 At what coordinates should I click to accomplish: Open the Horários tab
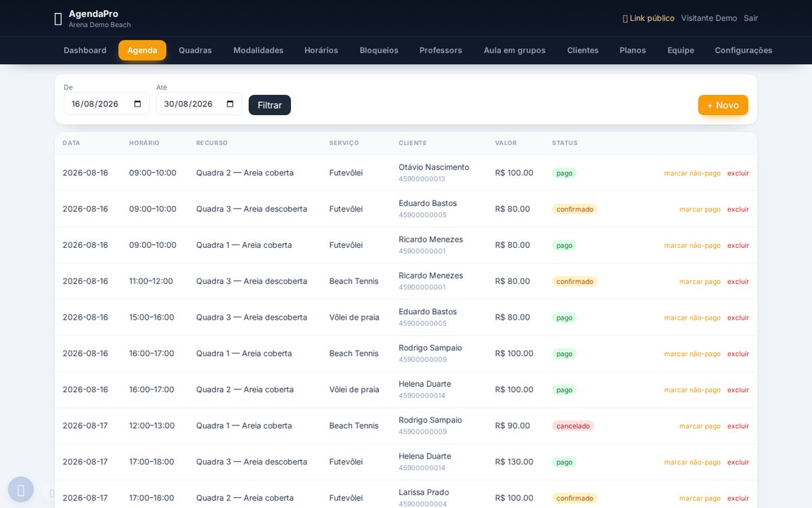321,50
